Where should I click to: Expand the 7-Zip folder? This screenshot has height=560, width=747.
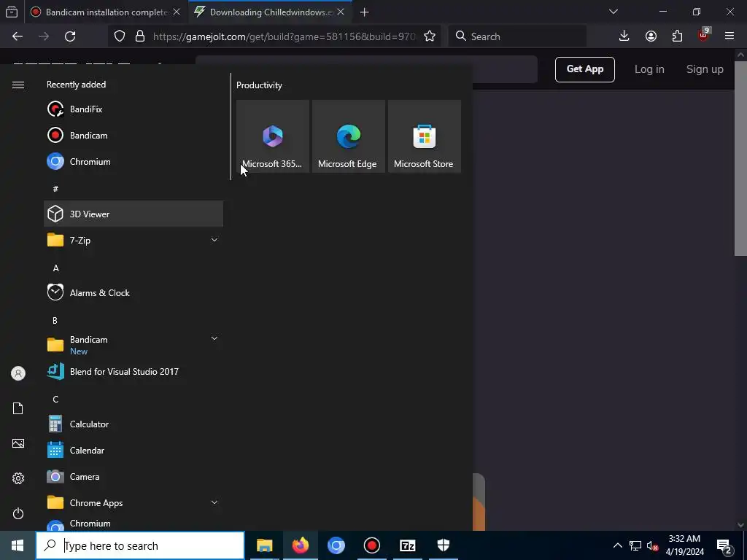tap(133, 240)
